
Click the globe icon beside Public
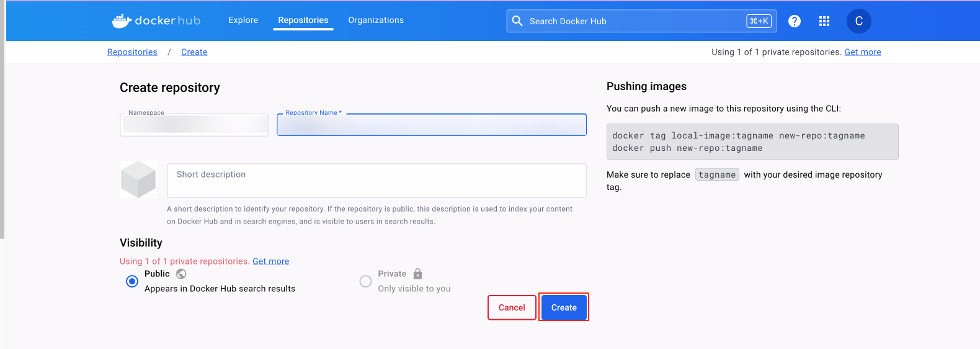[x=181, y=274]
